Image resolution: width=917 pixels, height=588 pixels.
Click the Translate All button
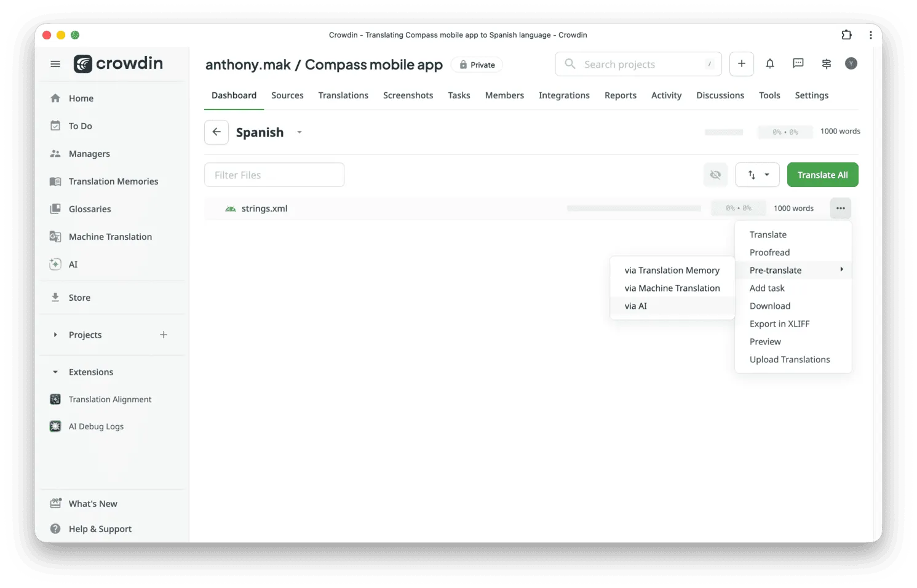click(822, 175)
